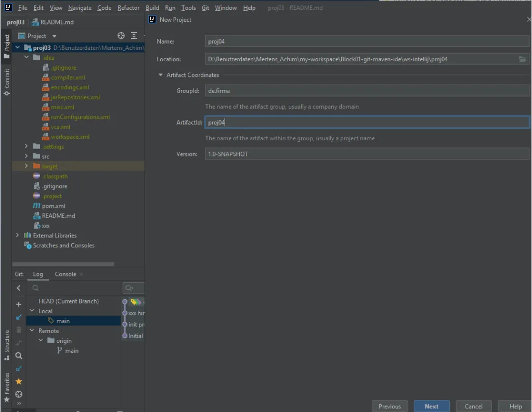532x412 pixels.
Task: Open the Commit tool window stripe button
Action: [x=6, y=82]
